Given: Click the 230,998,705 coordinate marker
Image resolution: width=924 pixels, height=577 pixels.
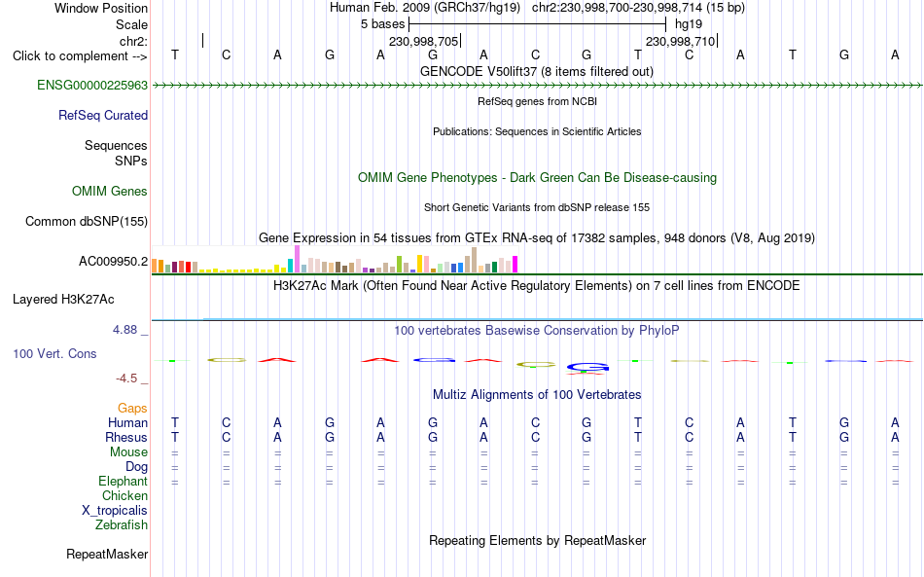Looking at the screenshot, I should [424, 41].
